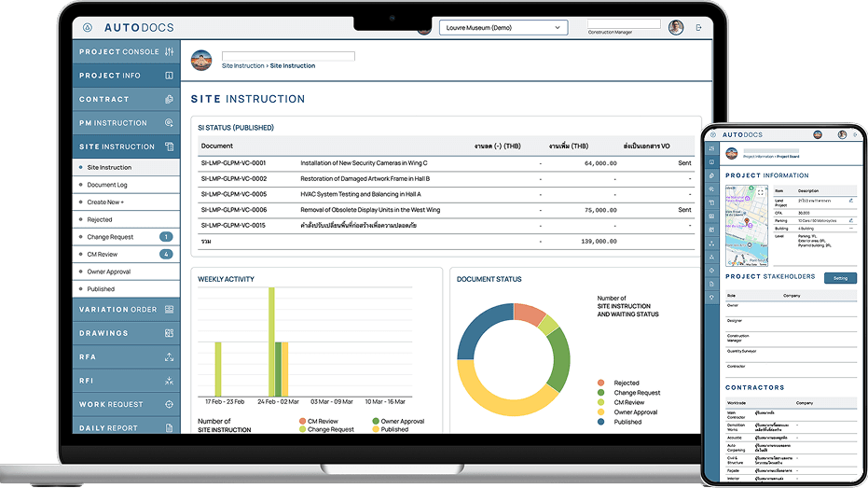Click Sent status for SI-LMP-GLPM-VC-0001
868x488 pixels.
point(684,163)
